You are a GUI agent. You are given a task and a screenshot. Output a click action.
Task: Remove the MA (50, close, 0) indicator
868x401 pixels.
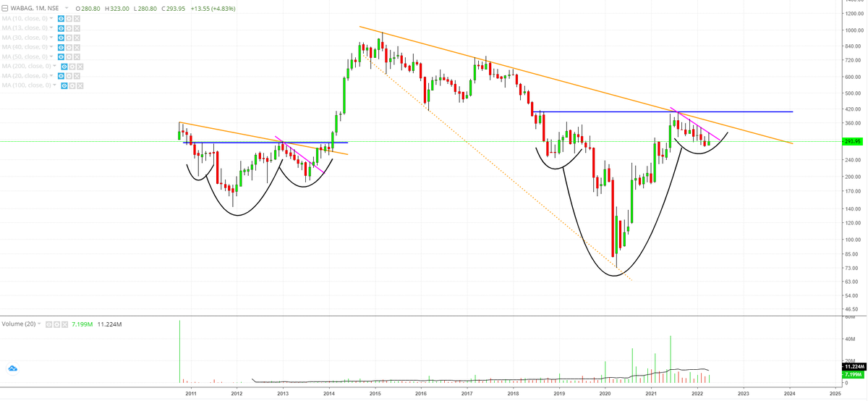77,56
